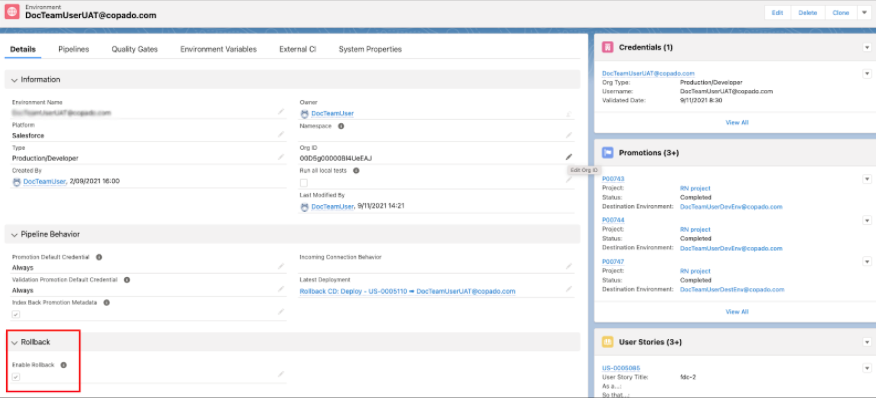Viewport: 876px width, 398px height.
Task: Open User Stories list actions dropdown
Action: click(x=867, y=342)
